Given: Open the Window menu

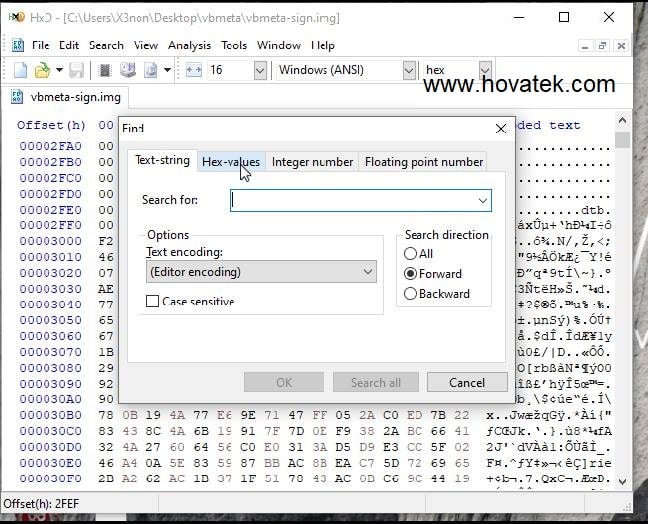Looking at the screenshot, I should 279,45.
